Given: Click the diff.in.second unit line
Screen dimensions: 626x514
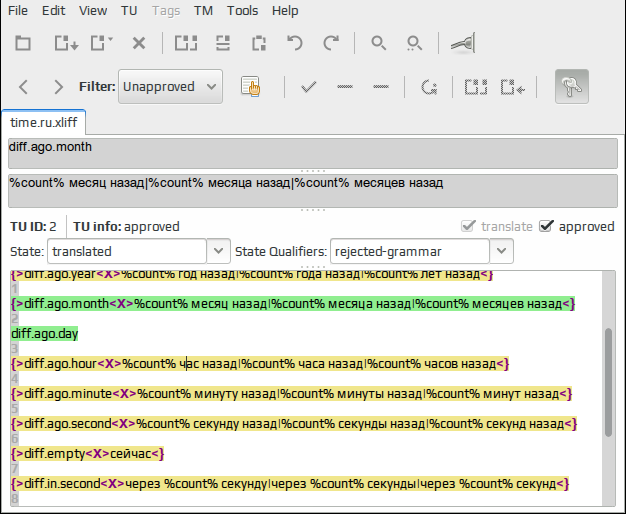Looking at the screenshot, I should [290, 484].
